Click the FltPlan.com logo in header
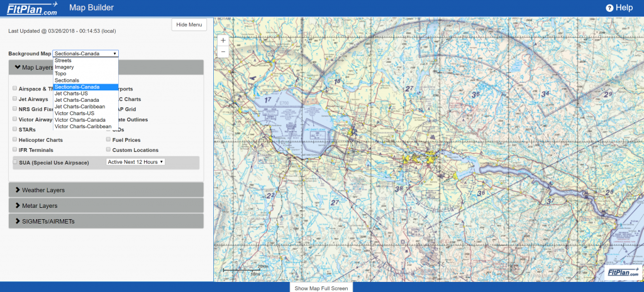This screenshot has height=292, width=644. (x=32, y=8)
